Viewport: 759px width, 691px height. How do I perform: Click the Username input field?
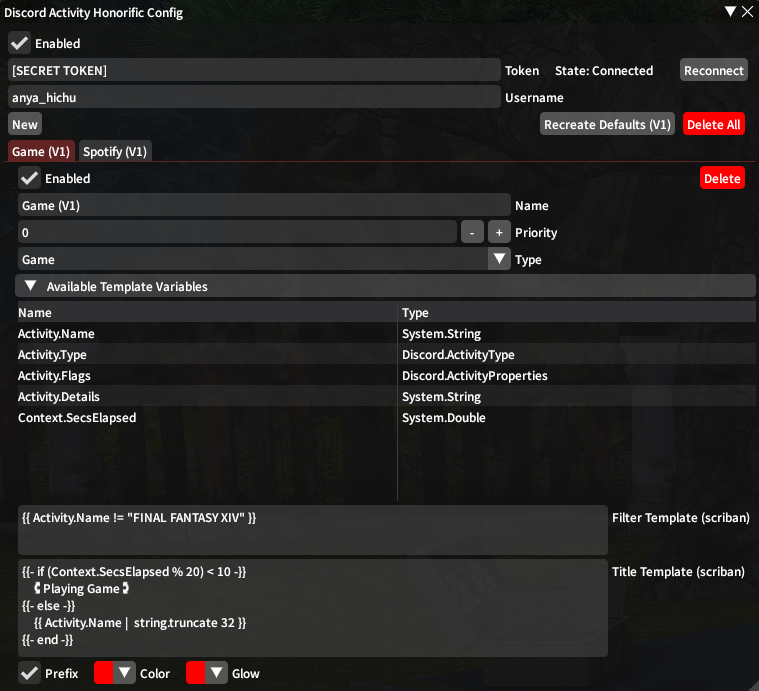(254, 97)
